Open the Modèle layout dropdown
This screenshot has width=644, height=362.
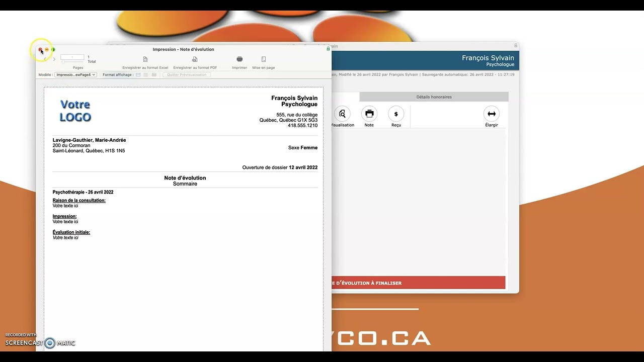tap(75, 75)
